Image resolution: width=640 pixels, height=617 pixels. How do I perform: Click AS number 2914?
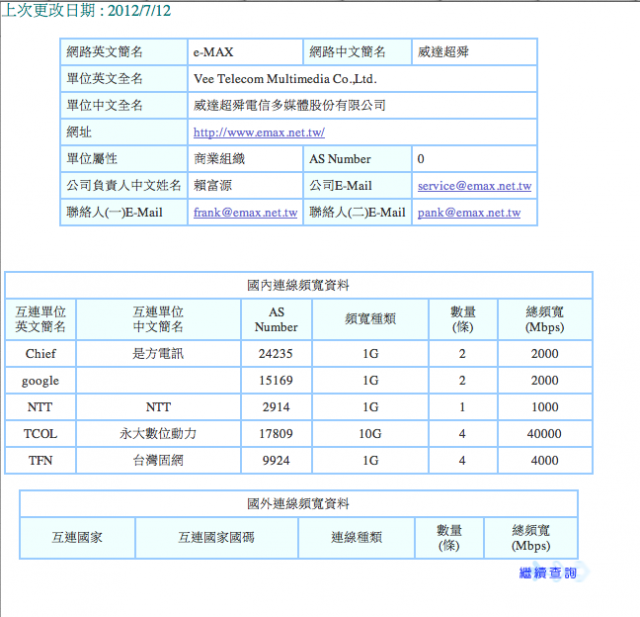(x=276, y=407)
